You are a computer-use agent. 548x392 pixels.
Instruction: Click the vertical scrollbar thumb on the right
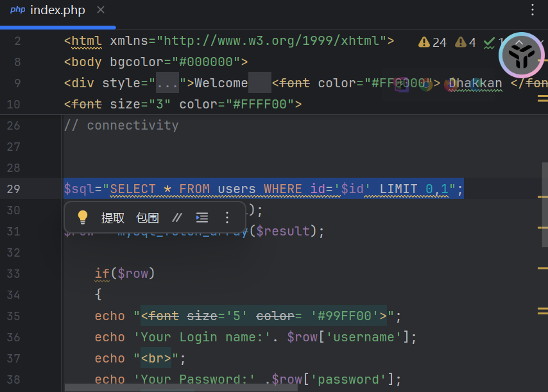(x=545, y=205)
